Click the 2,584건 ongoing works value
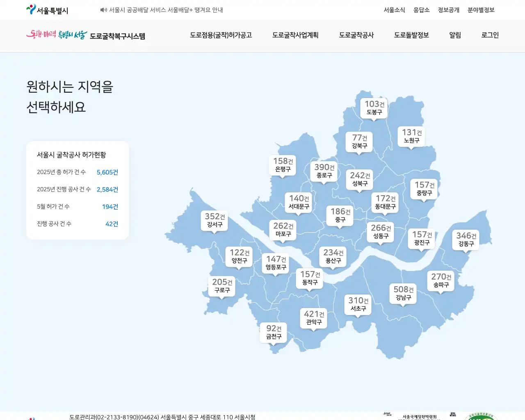 coord(107,189)
